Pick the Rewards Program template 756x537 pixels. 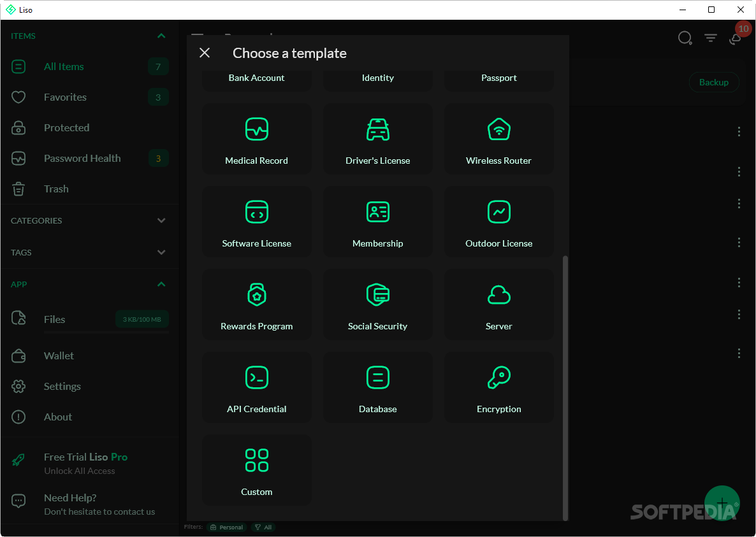256,305
